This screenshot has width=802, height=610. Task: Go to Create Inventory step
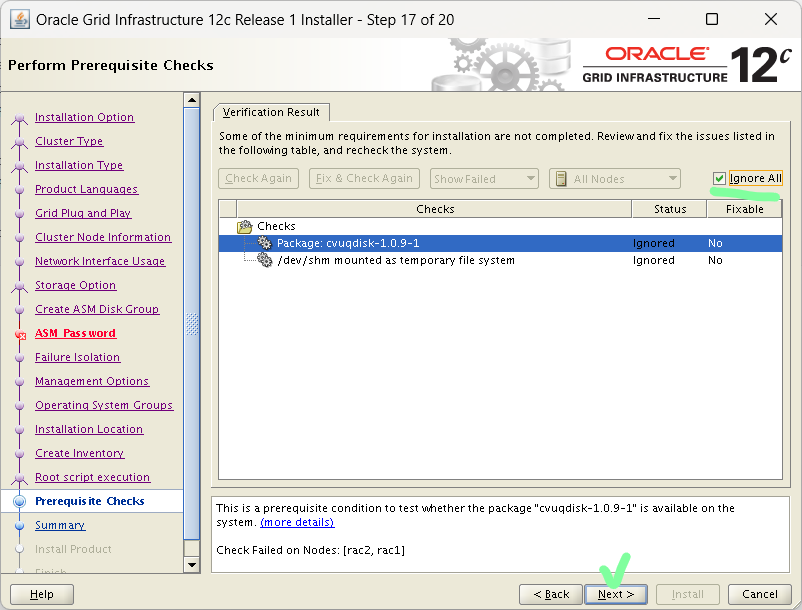pos(79,454)
